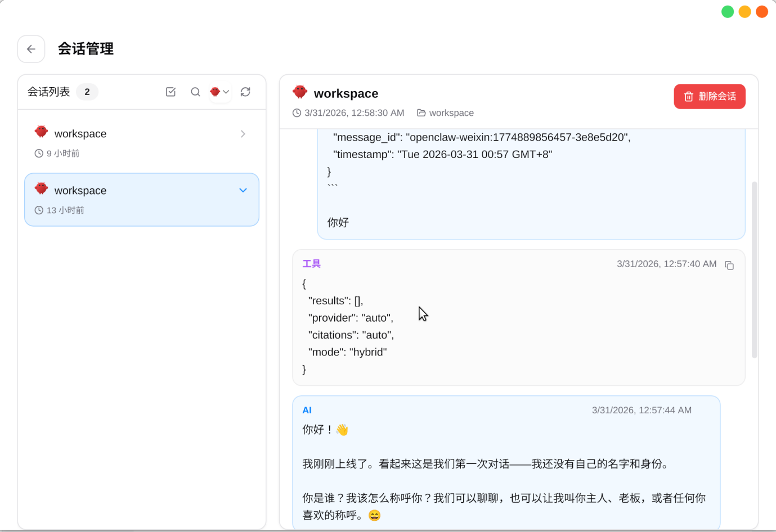Click the red agent icon of the 9 小时前 session
The width and height of the screenshot is (776, 532).
point(41,132)
